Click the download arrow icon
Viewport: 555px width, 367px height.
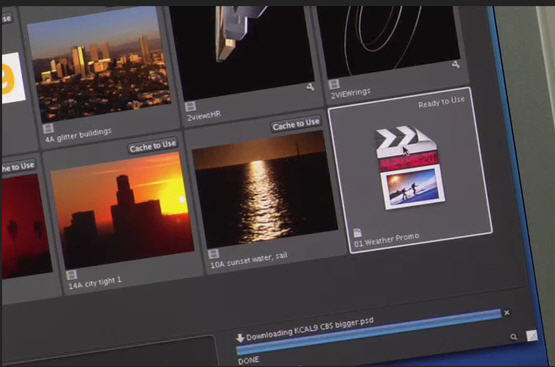[240, 338]
